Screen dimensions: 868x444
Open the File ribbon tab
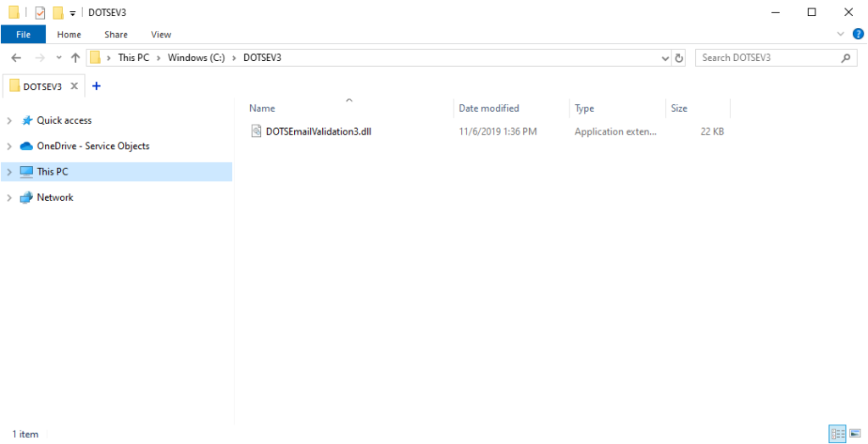(23, 35)
